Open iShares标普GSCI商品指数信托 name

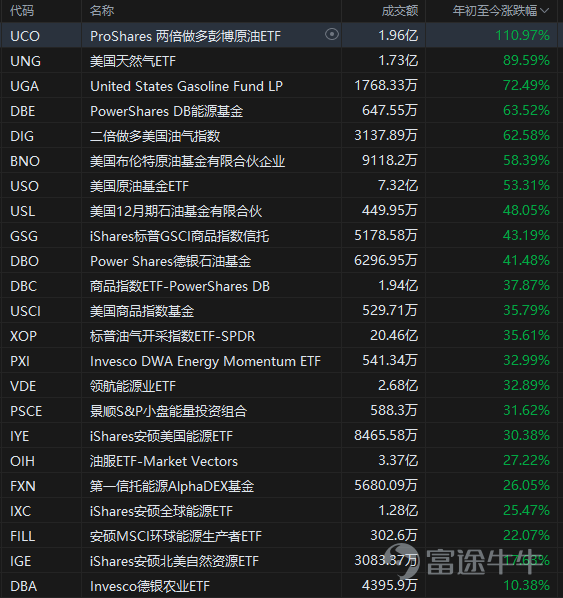point(179,236)
